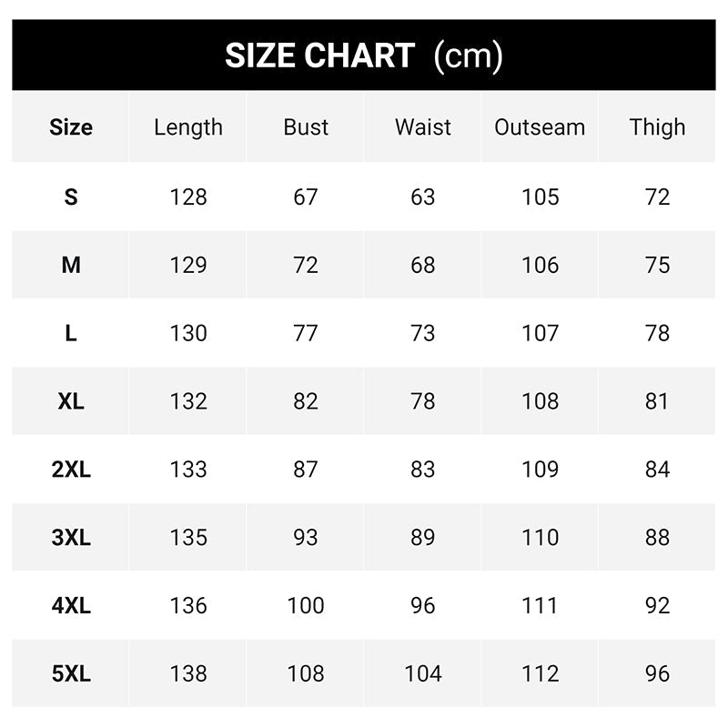Select the 2XL size row label
The height and width of the screenshot is (728, 728).
click(71, 470)
